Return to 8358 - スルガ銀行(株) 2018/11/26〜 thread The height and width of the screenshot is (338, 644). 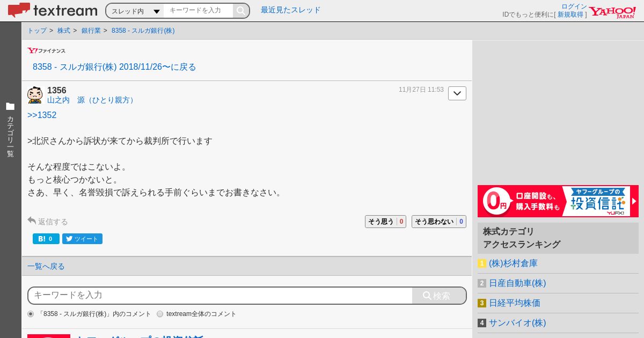click(x=114, y=67)
